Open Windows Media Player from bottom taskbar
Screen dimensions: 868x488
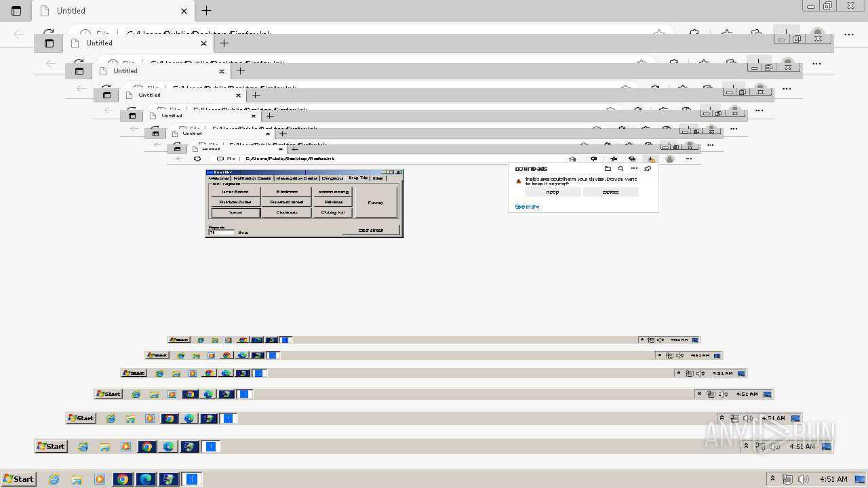pyautogui.click(x=100, y=479)
